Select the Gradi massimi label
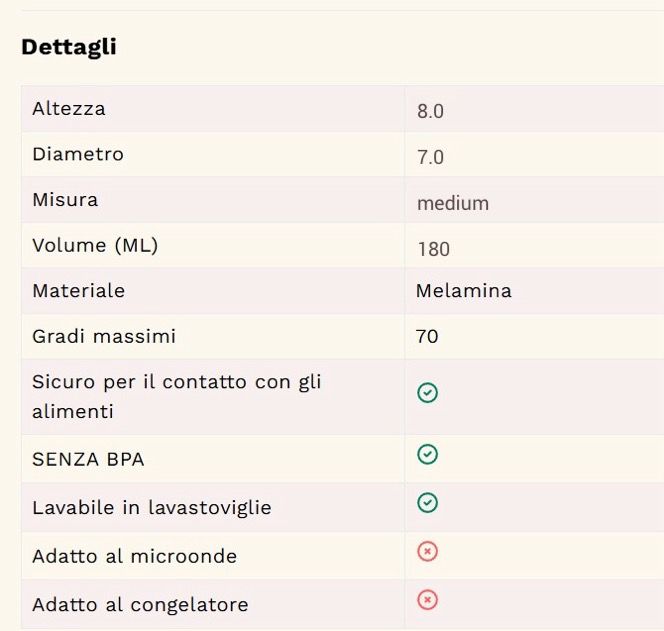The image size is (664, 631). (104, 336)
